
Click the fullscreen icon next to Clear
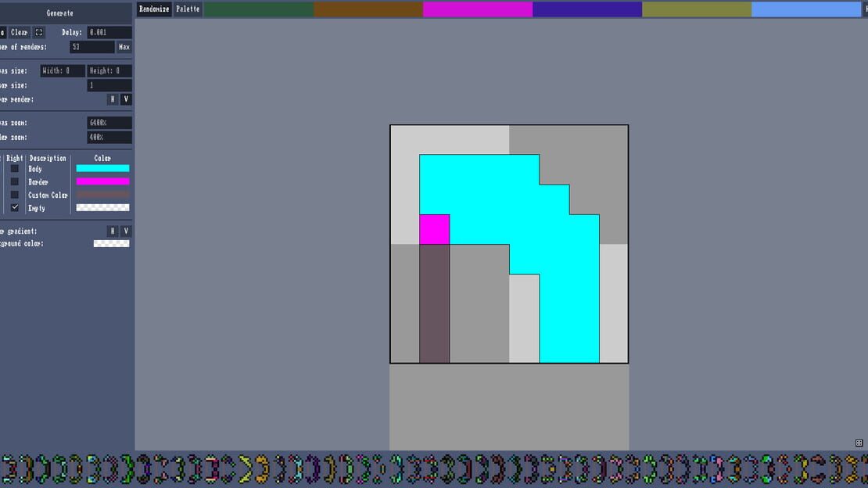pos(39,33)
